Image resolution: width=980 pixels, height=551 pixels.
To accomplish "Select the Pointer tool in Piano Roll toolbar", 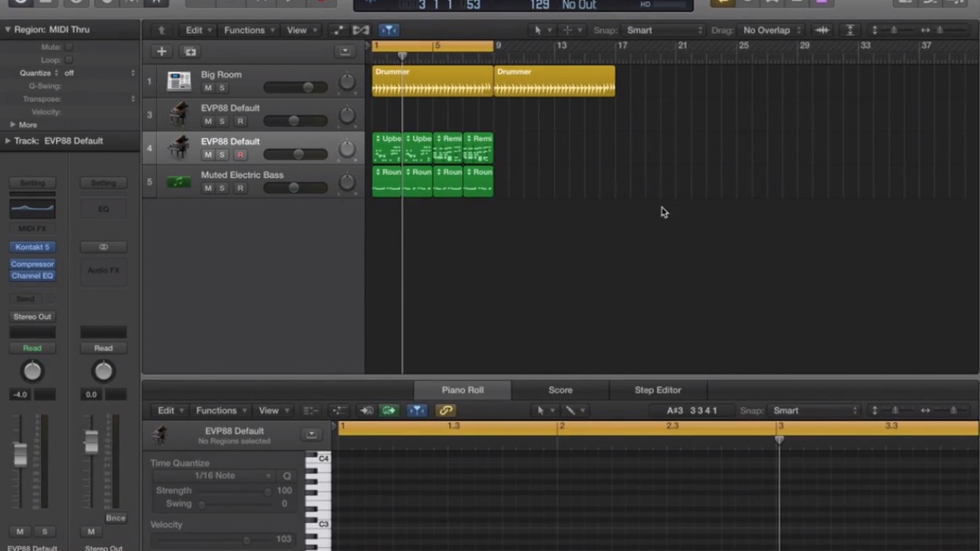I will coord(541,410).
